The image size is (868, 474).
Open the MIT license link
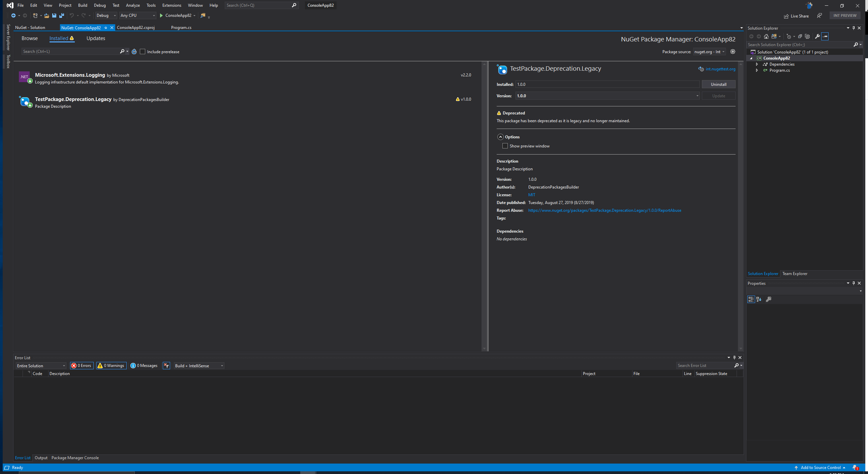[x=531, y=195]
